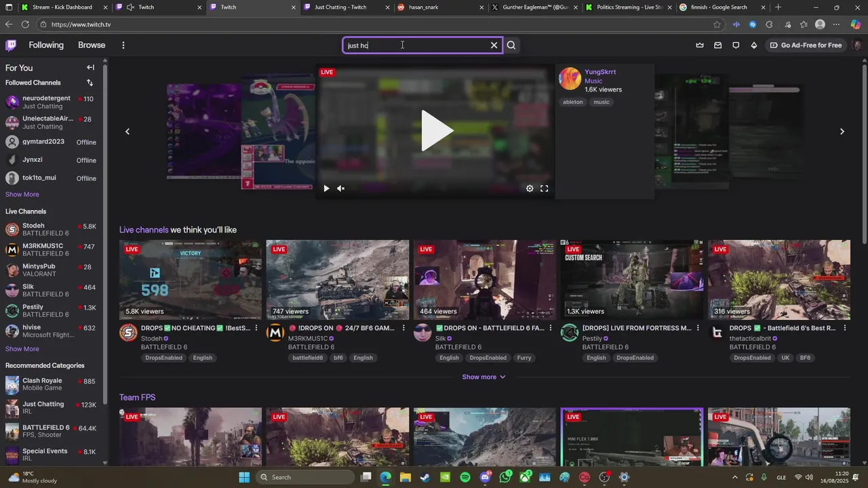Viewport: 868px width, 488px height.
Task: Open Stodeh's avatar under live channels
Action: click(128, 333)
